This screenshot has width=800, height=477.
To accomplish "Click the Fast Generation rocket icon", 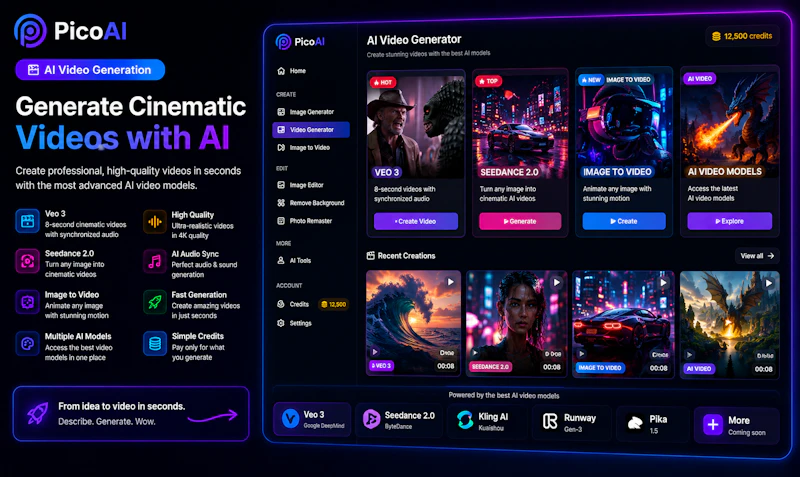I will click(155, 303).
